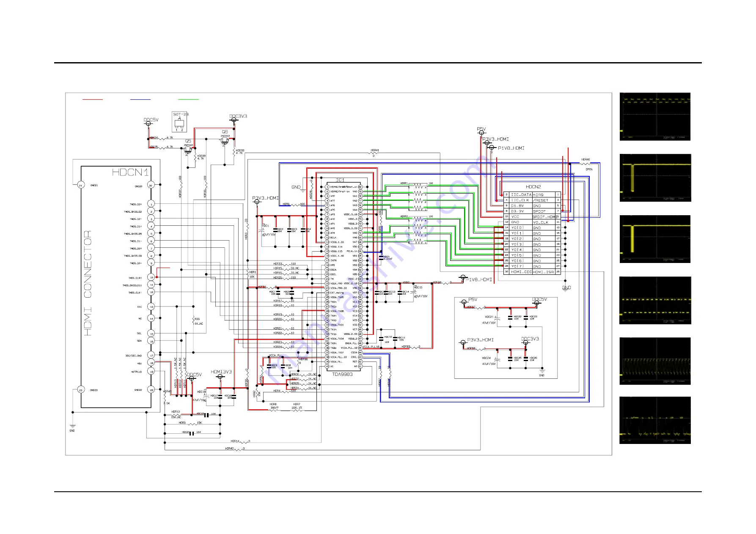Click the blue legend line
The height and width of the screenshot is (534, 756).
[140, 99]
